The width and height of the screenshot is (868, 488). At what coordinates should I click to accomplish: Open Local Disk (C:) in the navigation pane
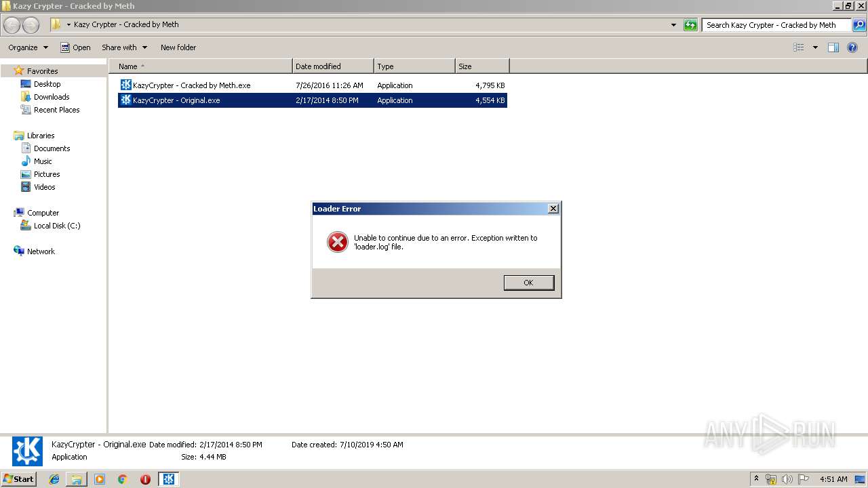(x=57, y=226)
